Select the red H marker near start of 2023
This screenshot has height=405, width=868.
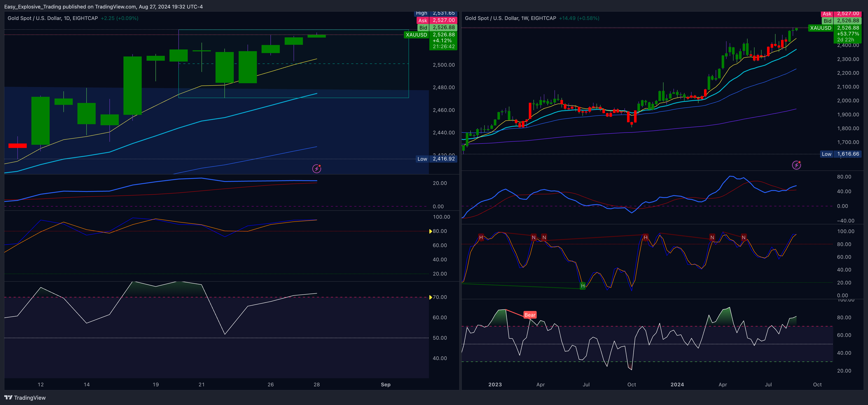coord(481,237)
